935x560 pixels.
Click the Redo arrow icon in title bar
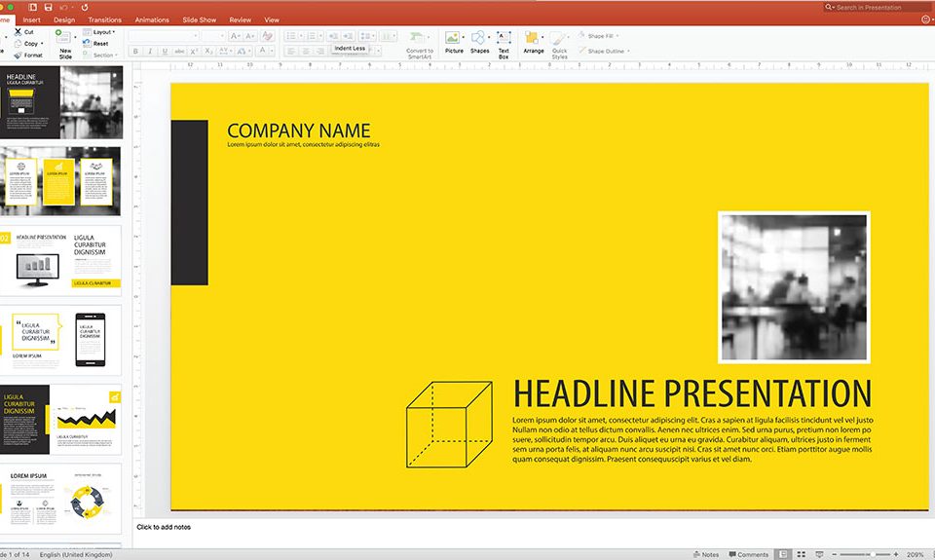click(x=84, y=7)
